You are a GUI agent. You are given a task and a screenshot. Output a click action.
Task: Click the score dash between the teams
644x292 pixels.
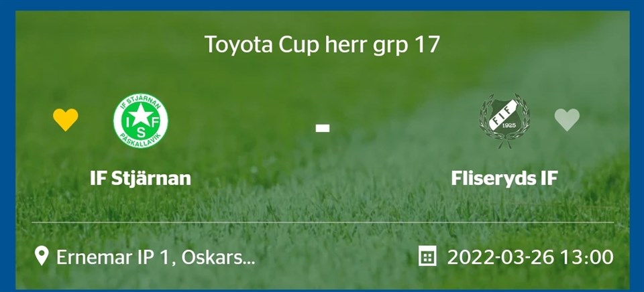coord(323,127)
